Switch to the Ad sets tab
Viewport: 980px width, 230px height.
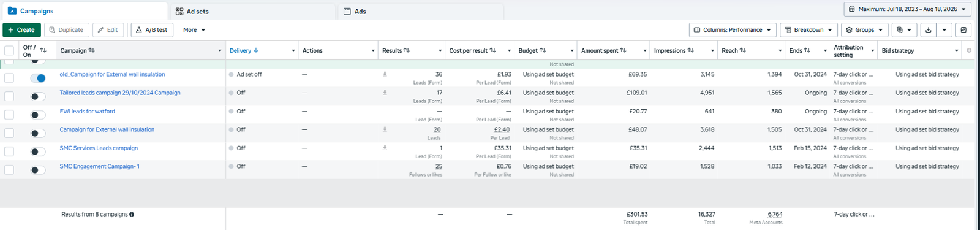coord(253,11)
